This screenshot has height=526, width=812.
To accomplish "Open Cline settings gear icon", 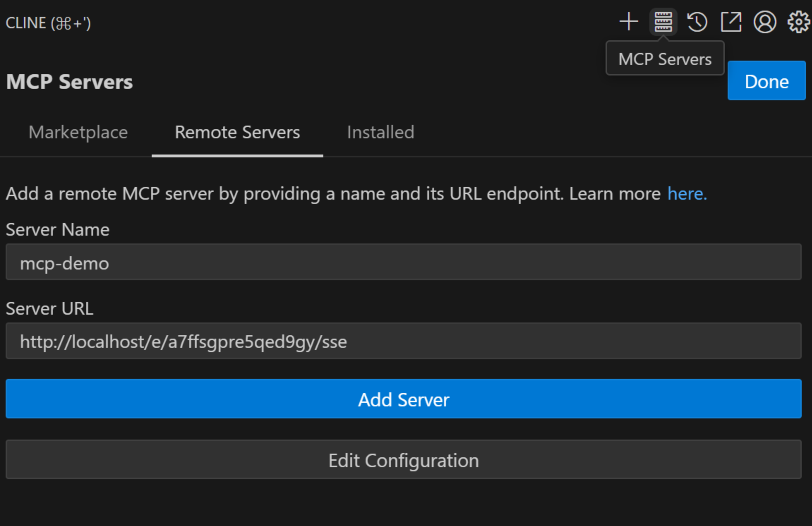I will (799, 22).
